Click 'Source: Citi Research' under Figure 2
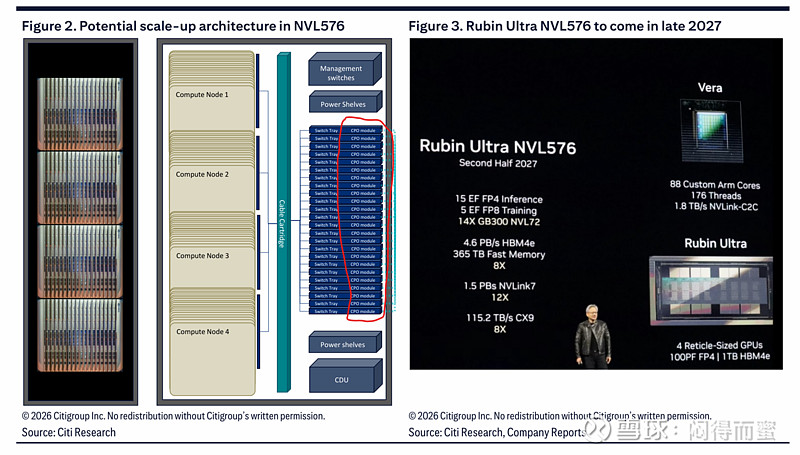The width and height of the screenshot is (800, 455). coord(68,432)
